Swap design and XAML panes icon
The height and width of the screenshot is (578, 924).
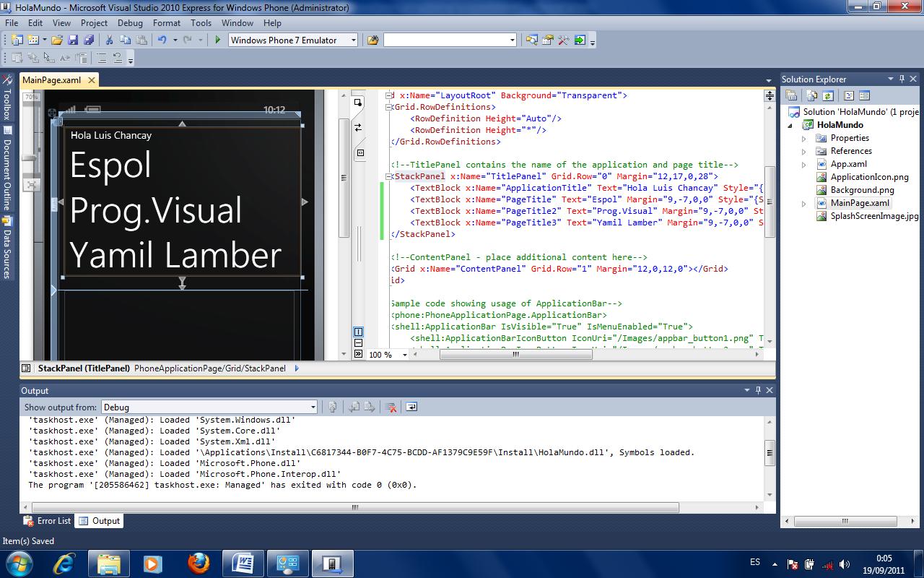[x=358, y=127]
